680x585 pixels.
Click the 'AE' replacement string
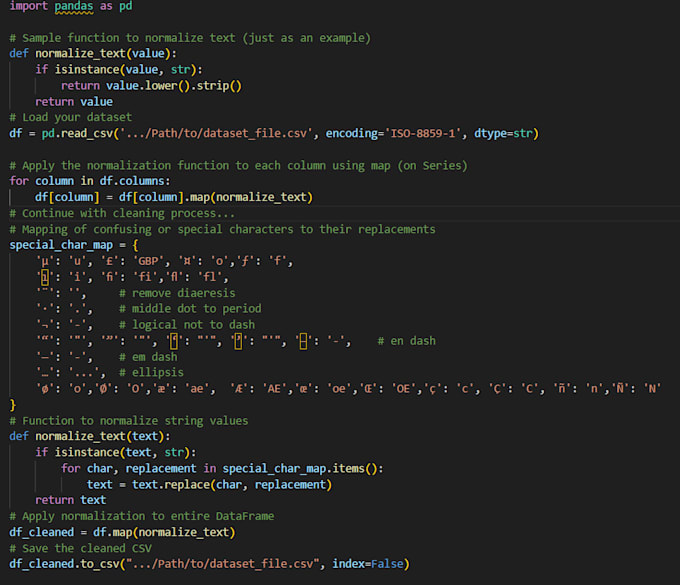(x=274, y=388)
